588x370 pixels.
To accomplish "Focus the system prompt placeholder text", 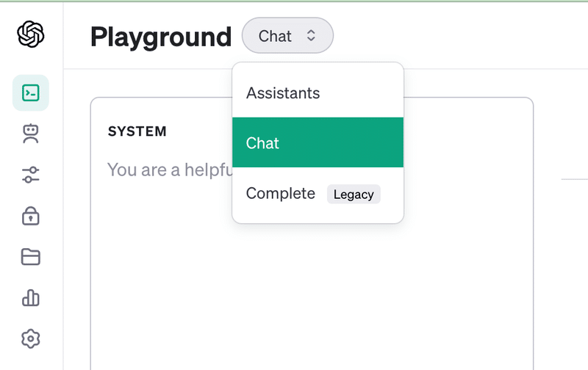I will (170, 170).
